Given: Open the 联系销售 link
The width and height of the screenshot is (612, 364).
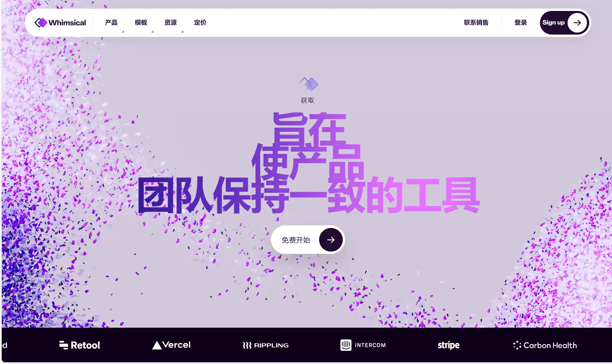Looking at the screenshot, I should click(x=476, y=22).
